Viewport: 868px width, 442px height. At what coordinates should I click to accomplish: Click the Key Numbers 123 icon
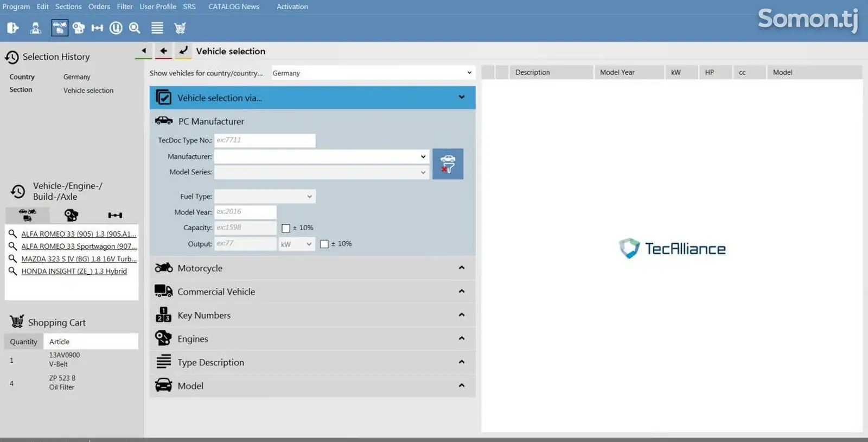[164, 314]
